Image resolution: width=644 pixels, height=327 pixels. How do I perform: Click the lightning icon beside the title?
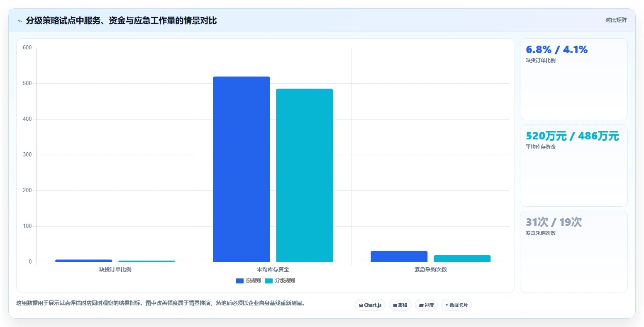tap(20, 21)
